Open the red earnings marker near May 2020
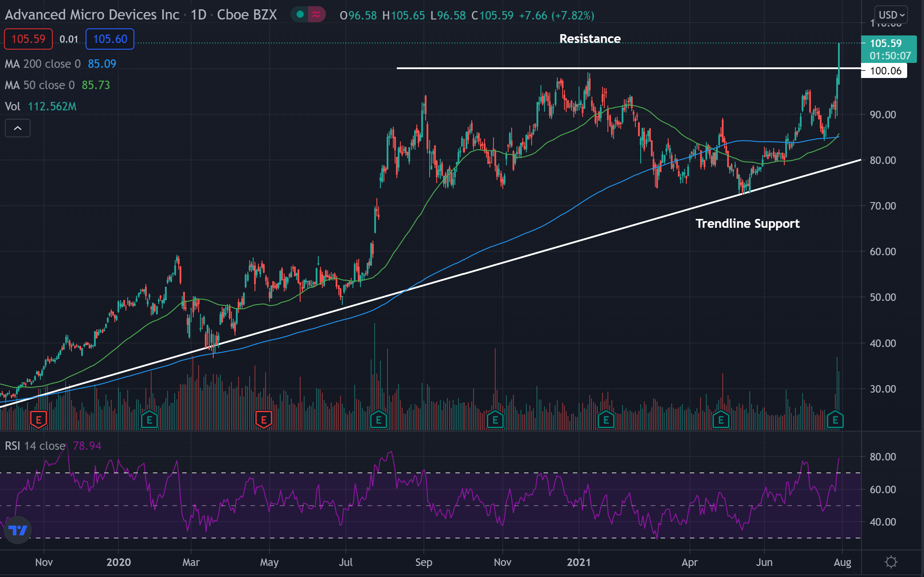Screen dimensions: 924x577 tap(264, 419)
